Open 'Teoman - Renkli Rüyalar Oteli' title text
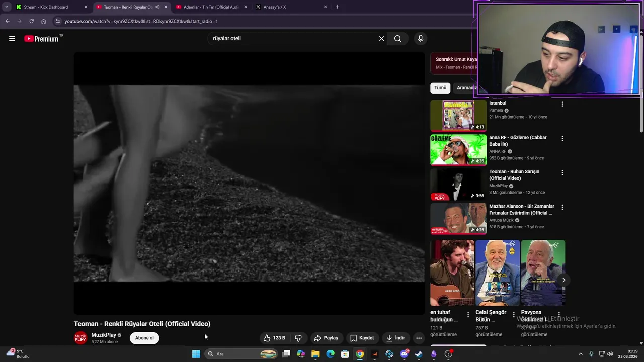 pyautogui.click(x=142, y=324)
